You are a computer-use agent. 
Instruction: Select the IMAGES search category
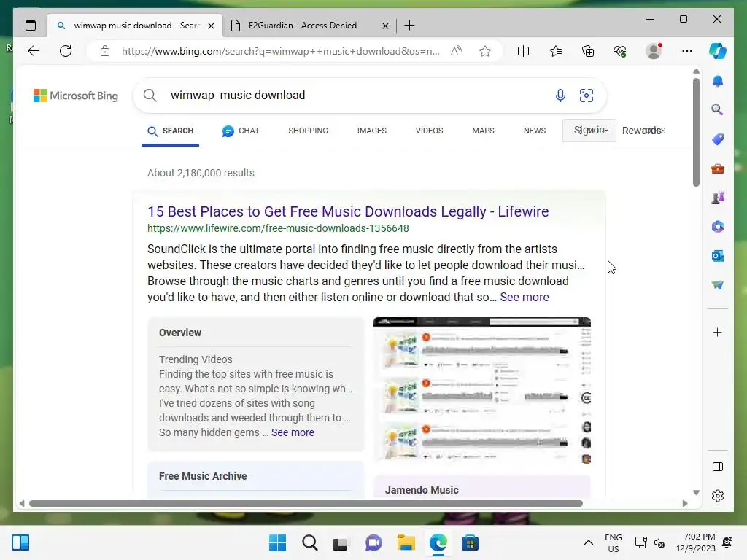tap(371, 131)
